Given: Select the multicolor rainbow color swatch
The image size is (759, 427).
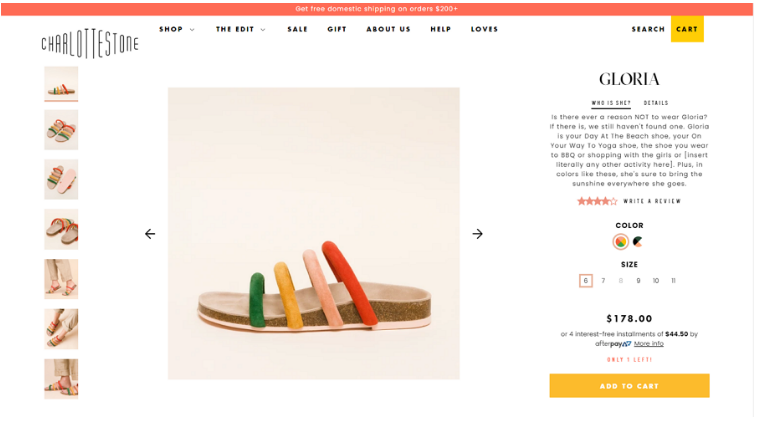Looking at the screenshot, I should click(620, 242).
